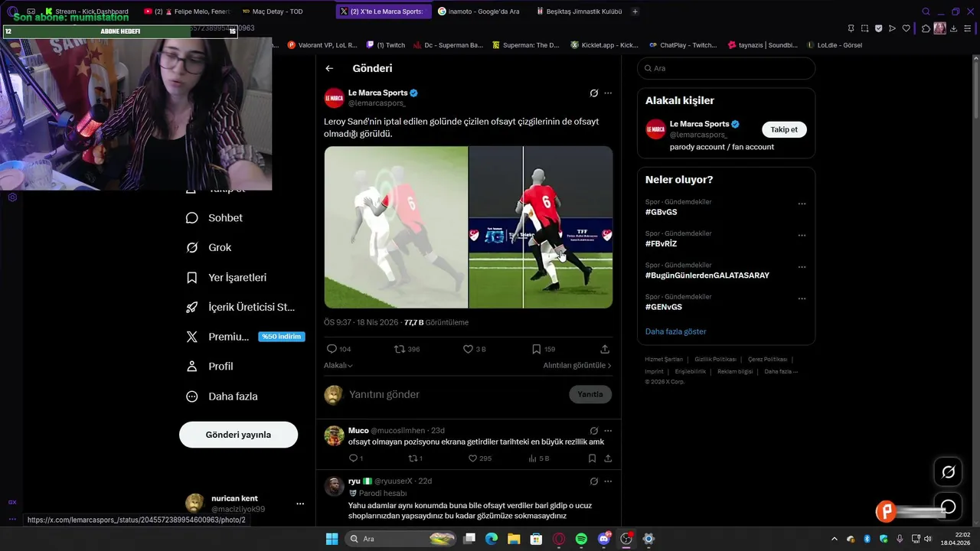This screenshot has width=980, height=551.
Task: Open Spotify from the taskbar
Action: [581, 539]
